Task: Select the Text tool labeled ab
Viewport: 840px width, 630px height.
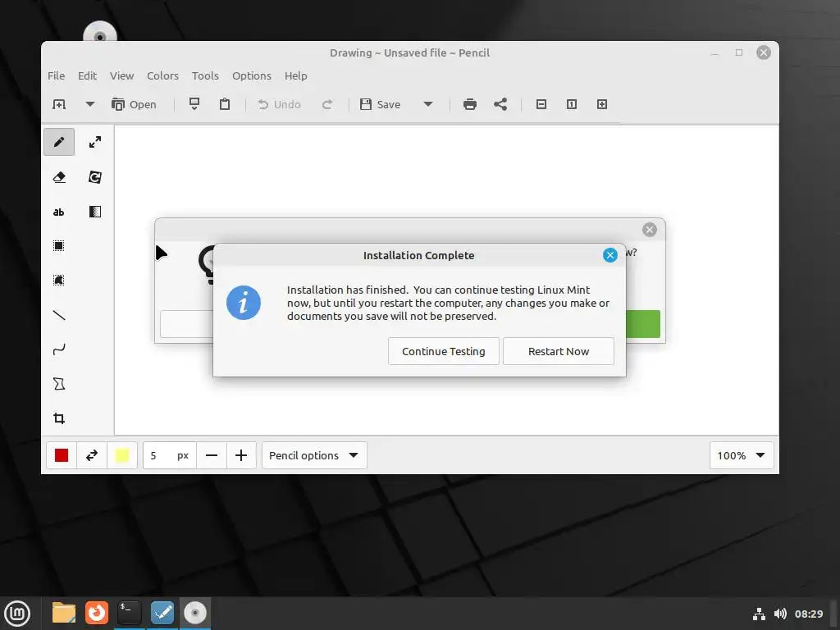Action: pos(59,212)
